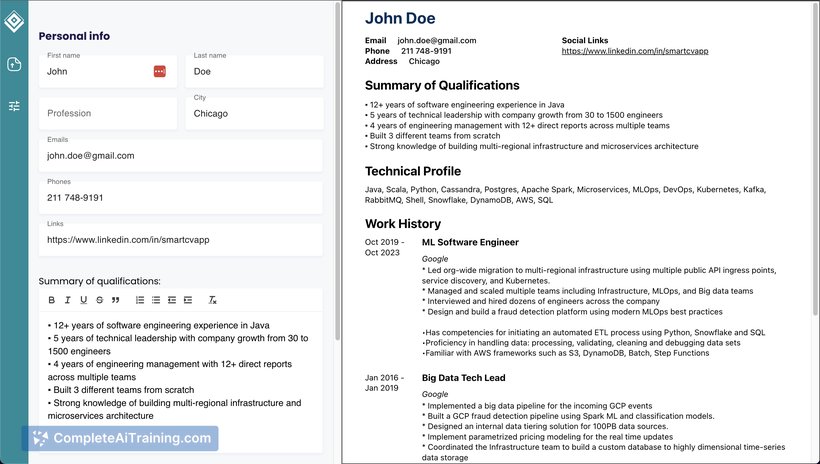Click 'Social Links' label in preview
The width and height of the screenshot is (820, 464).
[585, 40]
